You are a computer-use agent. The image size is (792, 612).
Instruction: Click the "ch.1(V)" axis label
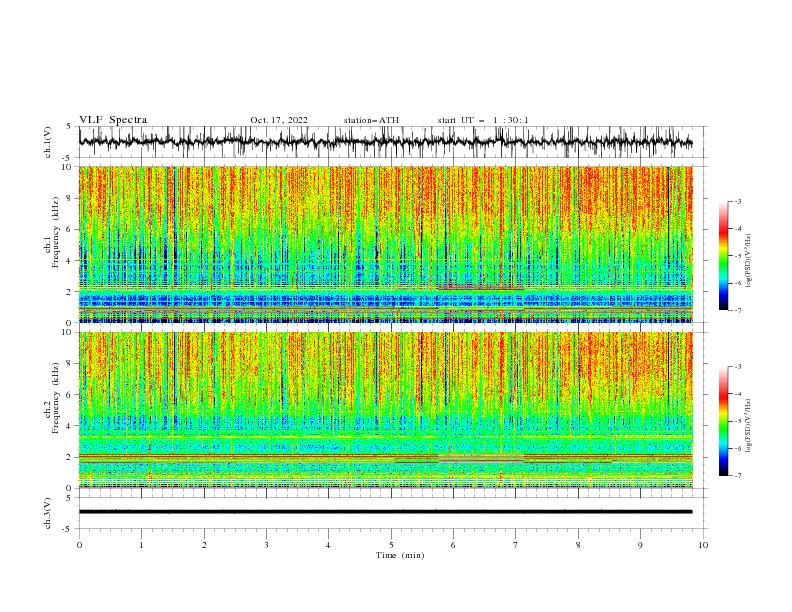click(48, 142)
